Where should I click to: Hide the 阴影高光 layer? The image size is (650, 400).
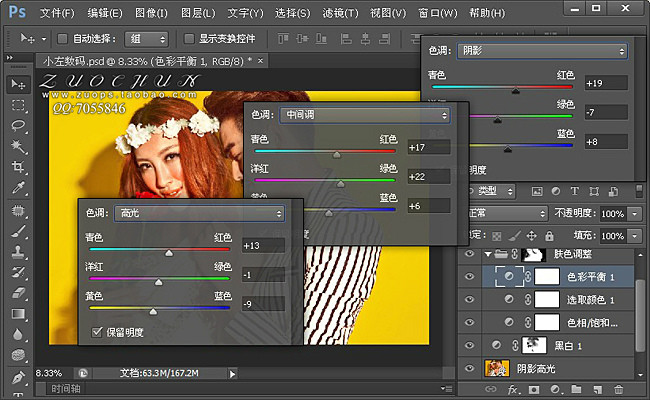[469, 368]
